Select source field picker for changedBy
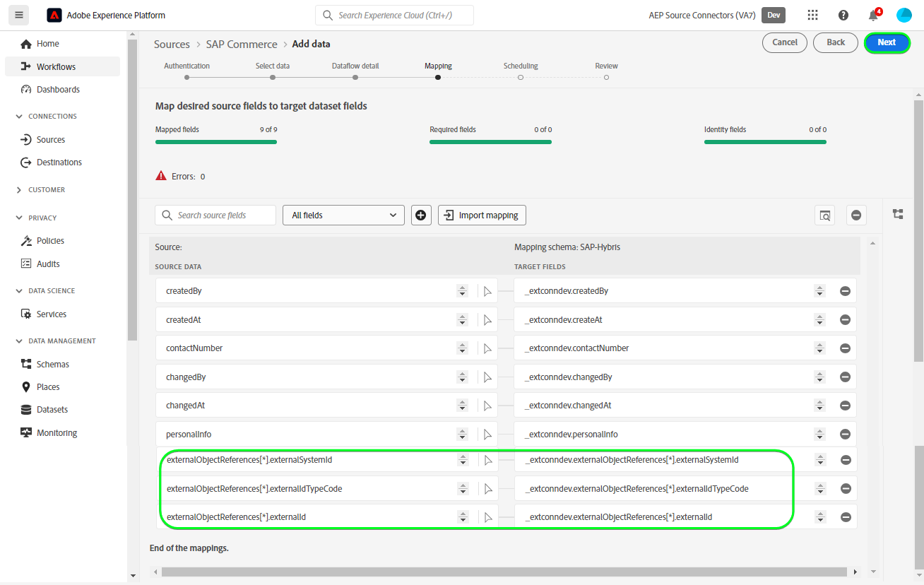The height and width of the screenshot is (585, 924). pos(487,377)
